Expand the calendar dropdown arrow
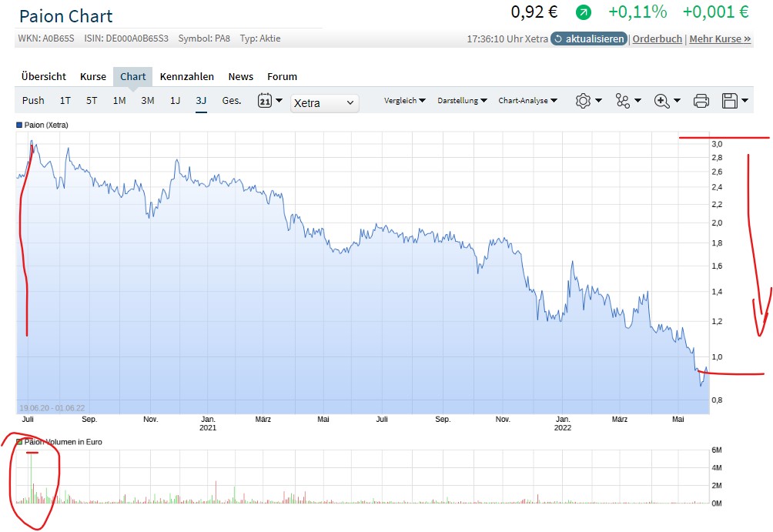This screenshot has height=532, width=773. click(x=279, y=100)
